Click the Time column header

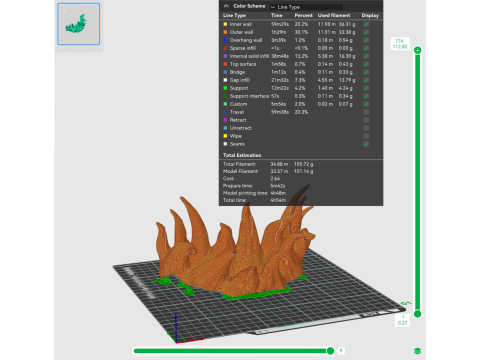click(277, 15)
